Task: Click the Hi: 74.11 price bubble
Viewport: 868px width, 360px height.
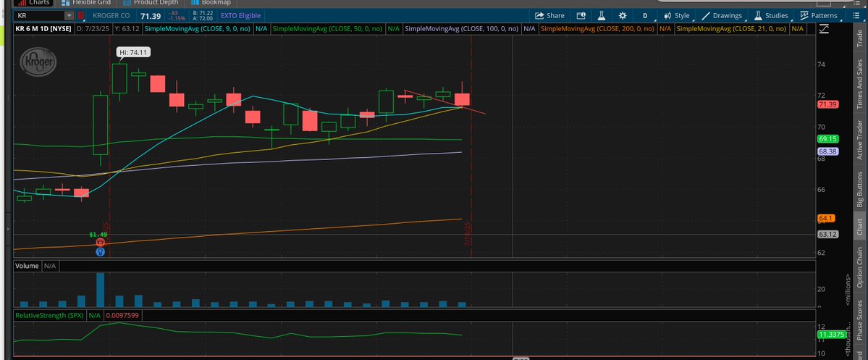Action: pyautogui.click(x=133, y=52)
